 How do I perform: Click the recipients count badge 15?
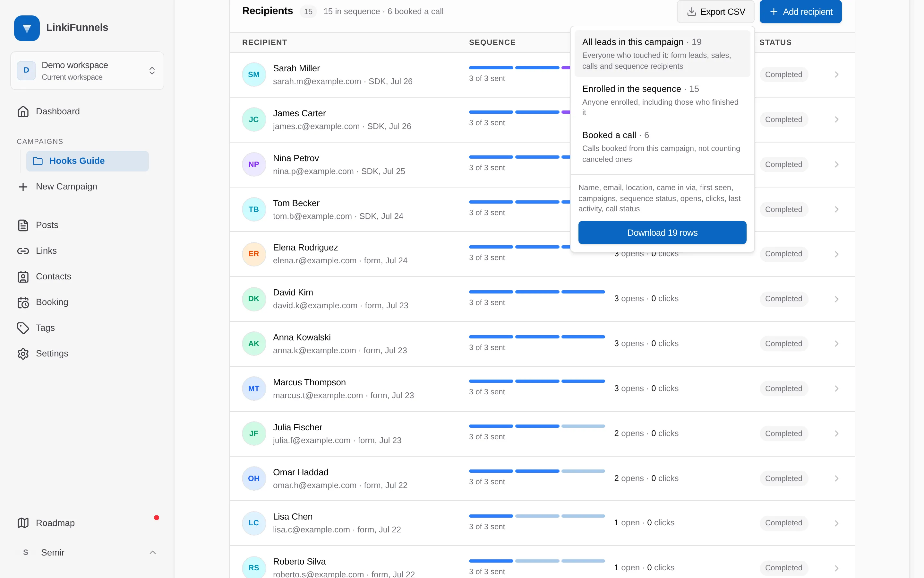308,12
